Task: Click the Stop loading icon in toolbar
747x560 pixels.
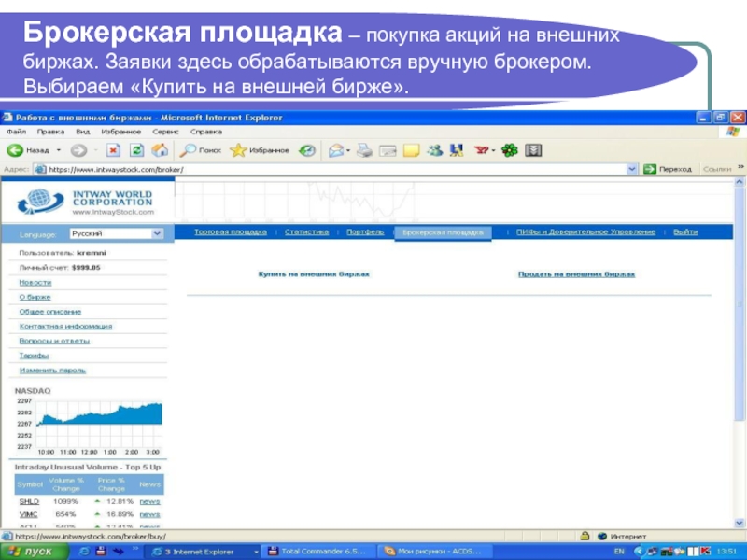Action: tap(113, 149)
